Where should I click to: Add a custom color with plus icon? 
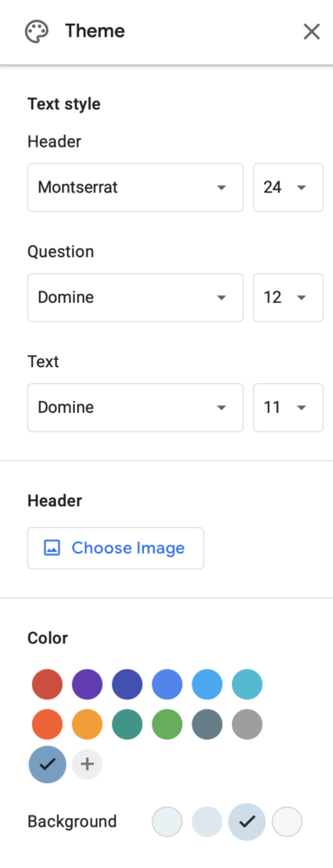tap(87, 765)
